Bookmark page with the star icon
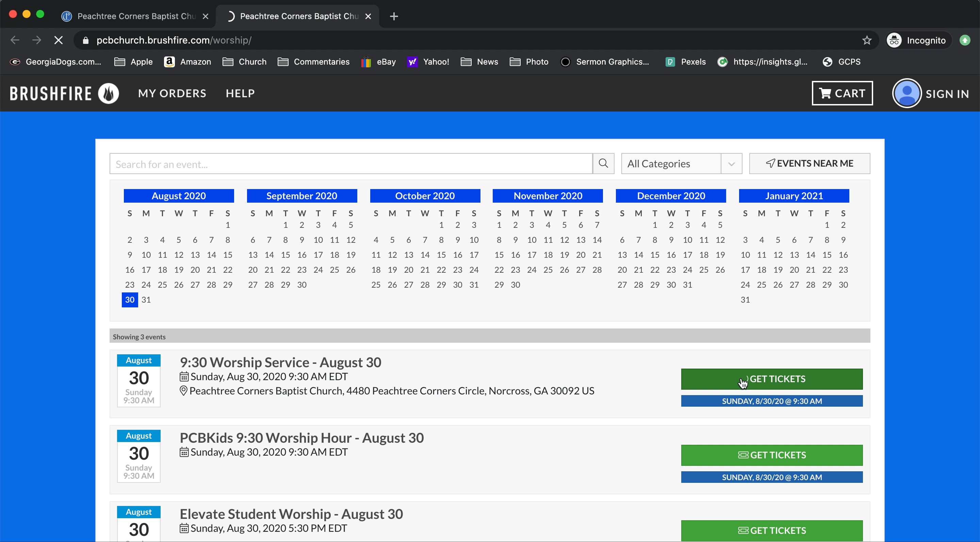The width and height of the screenshot is (980, 542). tap(867, 40)
